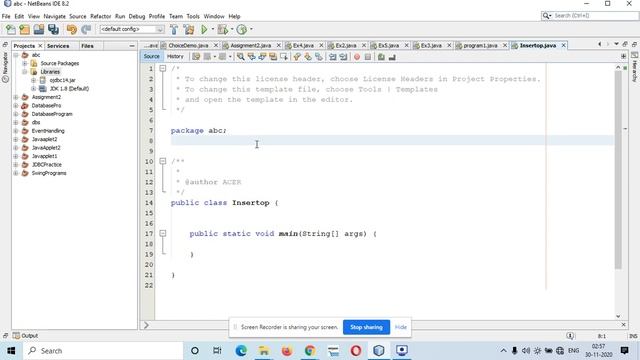
Task: Click the Find Selection magnifier icon
Action: click(240, 57)
